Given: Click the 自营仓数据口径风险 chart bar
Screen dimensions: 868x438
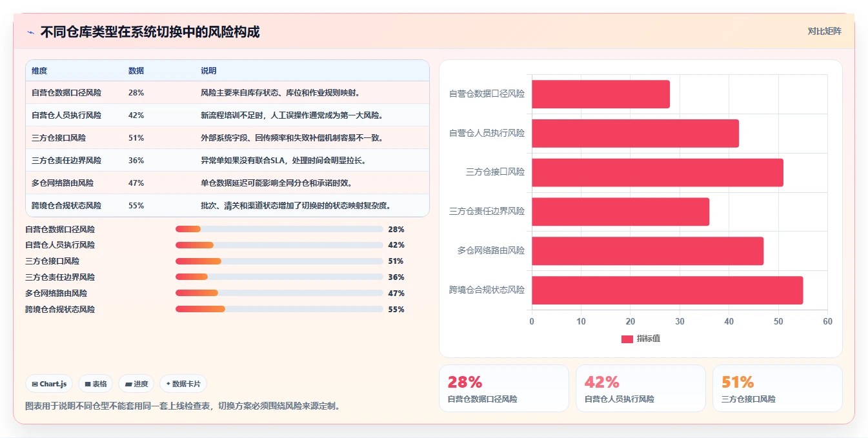Looking at the screenshot, I should (x=601, y=94).
